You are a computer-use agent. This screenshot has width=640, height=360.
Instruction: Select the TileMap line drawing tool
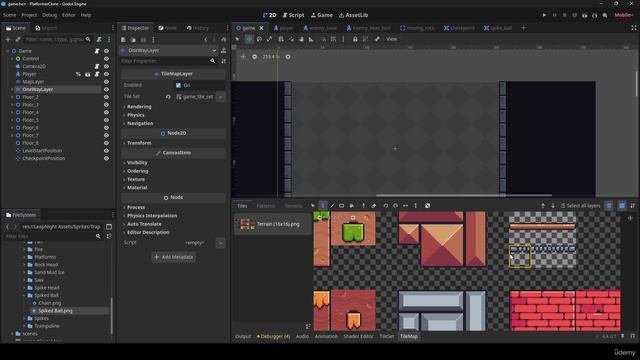point(332,206)
